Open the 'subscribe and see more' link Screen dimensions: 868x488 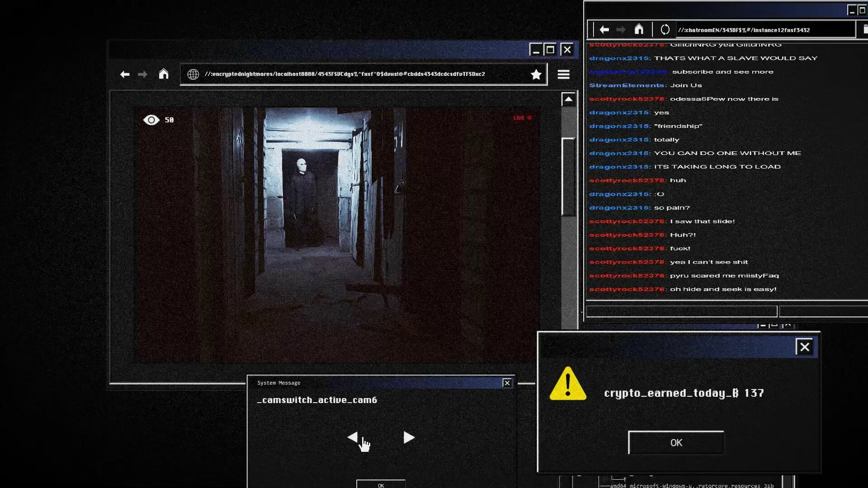tap(722, 71)
